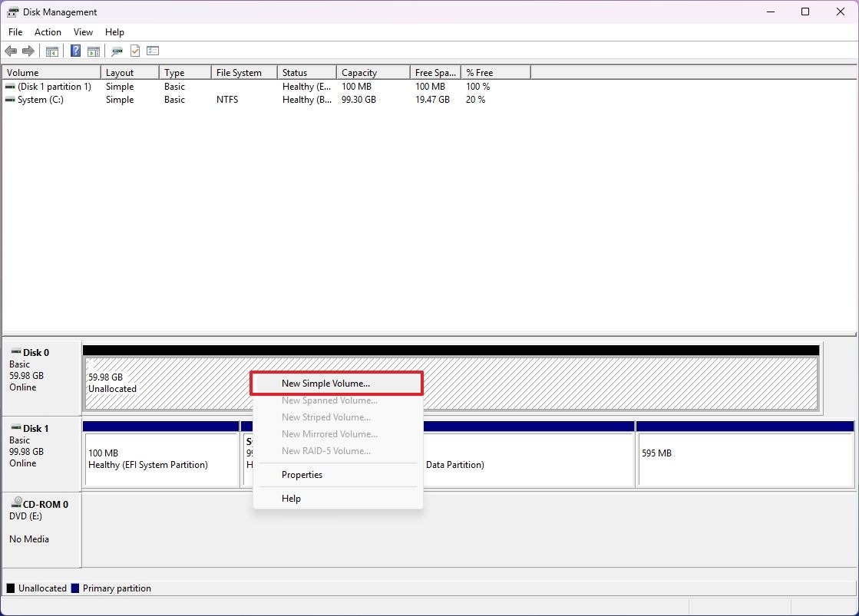Click the CD-ROM 0 drive icon
The image size is (859, 616).
click(x=18, y=503)
